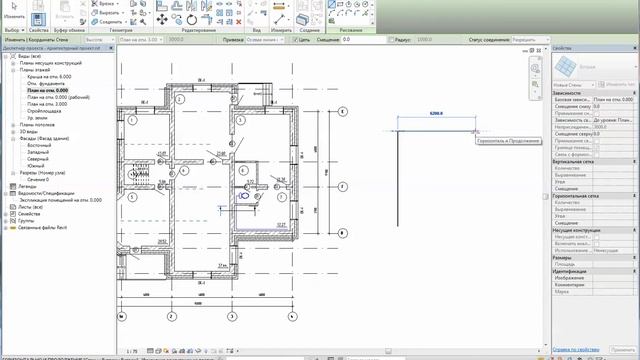640x360 pixels.
Task: Click the Cut geometry tool icon
Action: click(95, 13)
